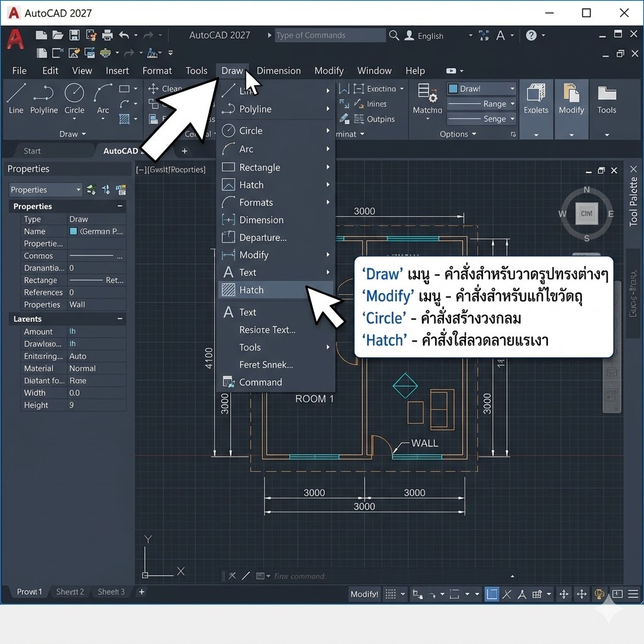Click the Undo arrow icon
This screenshot has width=644, height=644.
pos(124,35)
